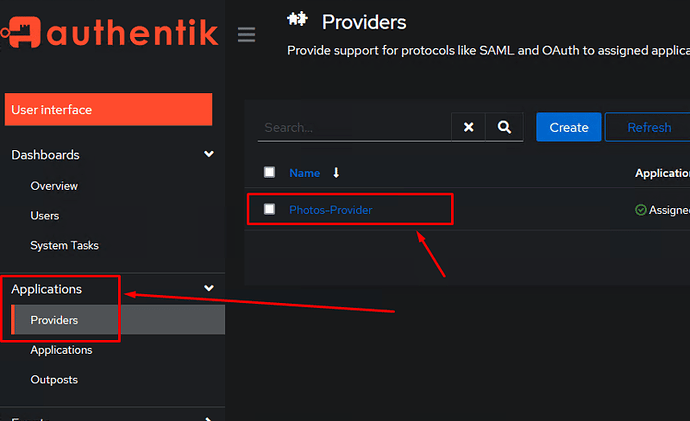Screen dimensions: 690x421
Task: Click the Refresh button
Action: (x=647, y=127)
